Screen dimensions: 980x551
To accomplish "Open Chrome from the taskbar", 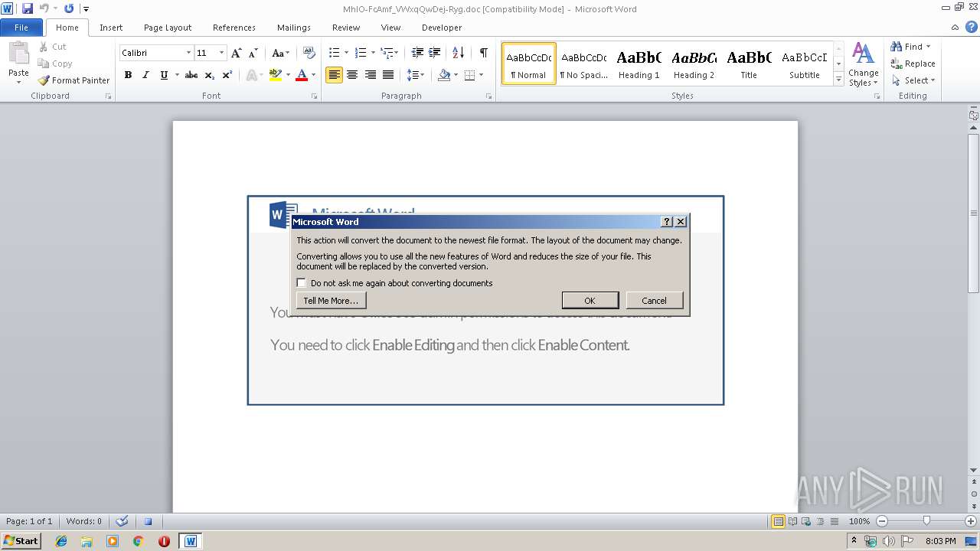I will coord(138,541).
